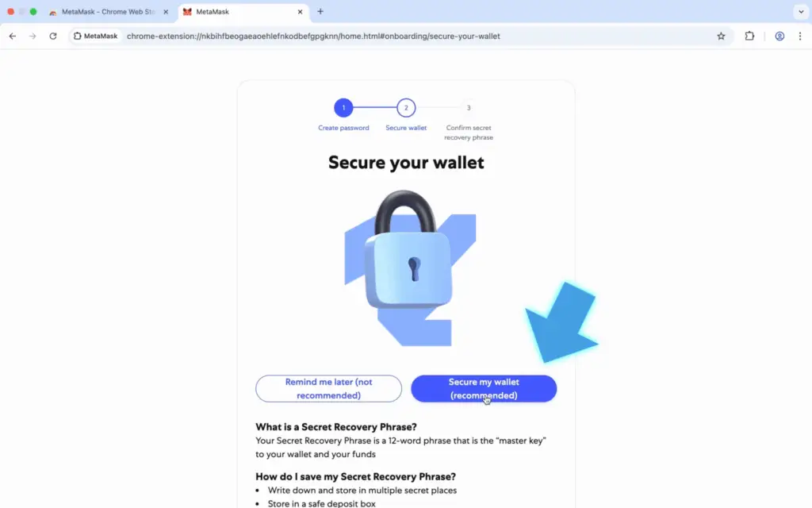Click the address bar URL field

(x=414, y=37)
